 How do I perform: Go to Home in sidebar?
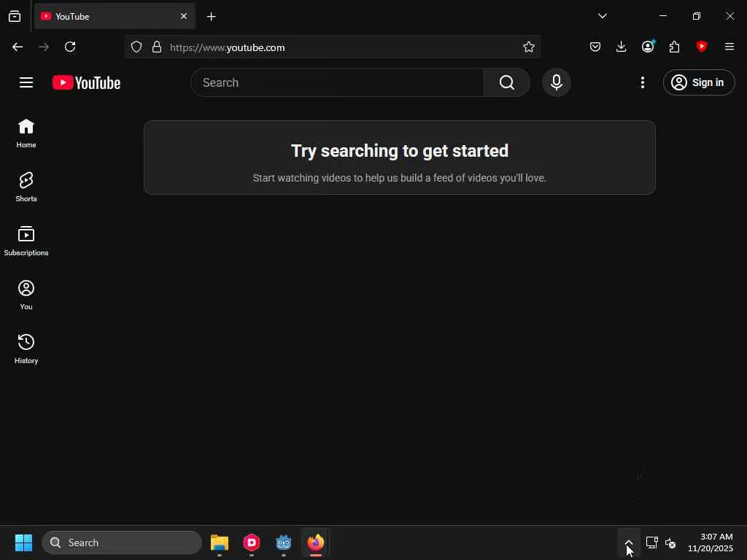pyautogui.click(x=26, y=133)
